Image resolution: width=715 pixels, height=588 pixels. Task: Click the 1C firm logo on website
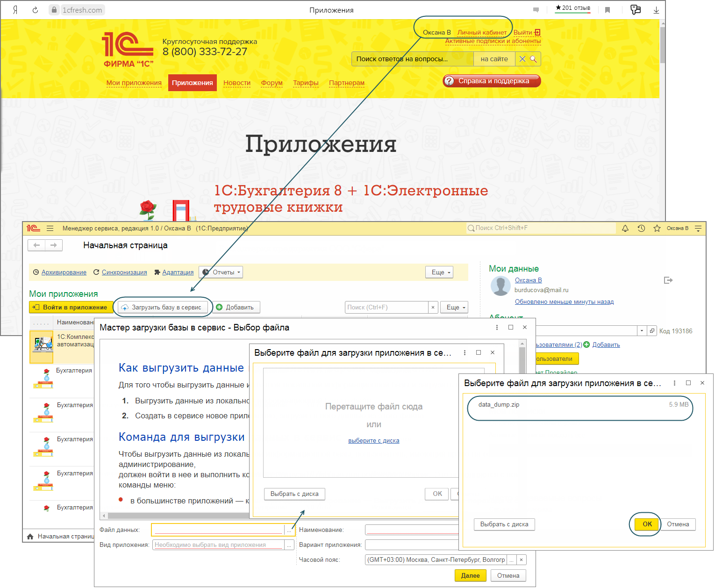point(128,50)
